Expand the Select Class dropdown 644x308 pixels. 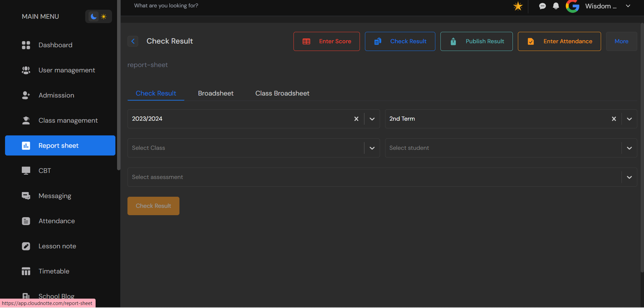(x=372, y=148)
